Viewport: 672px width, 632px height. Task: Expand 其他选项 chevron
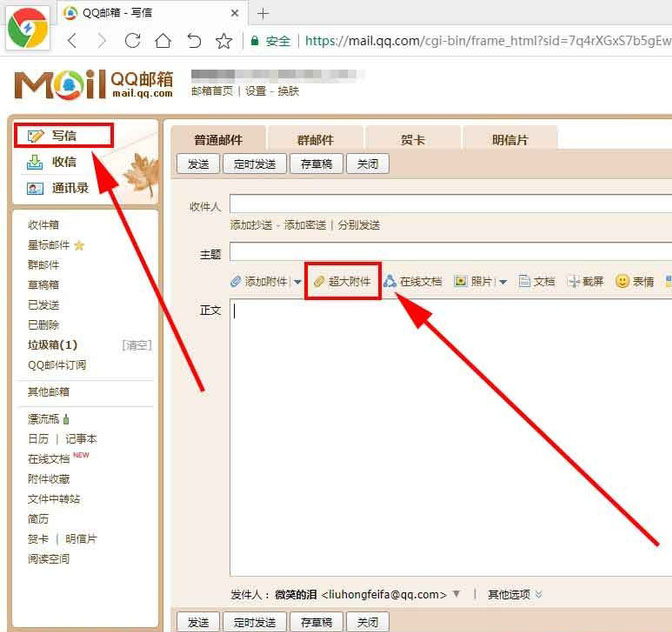(539, 594)
